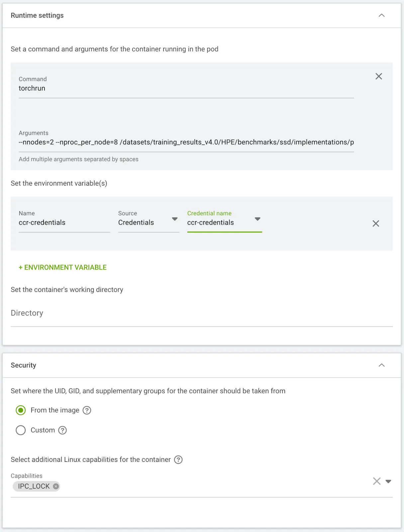Show help for additional Linux capabilities
This screenshot has width=404, height=532.
(178, 460)
